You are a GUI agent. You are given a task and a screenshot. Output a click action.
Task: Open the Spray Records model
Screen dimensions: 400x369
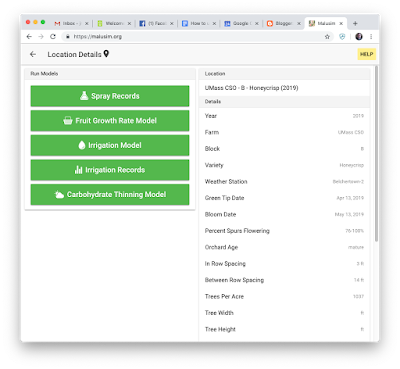click(x=110, y=96)
